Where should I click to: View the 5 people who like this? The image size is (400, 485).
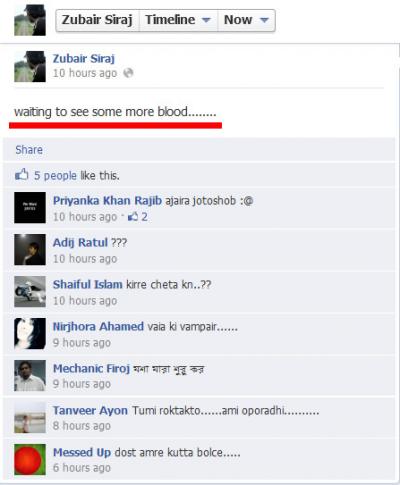click(x=55, y=175)
